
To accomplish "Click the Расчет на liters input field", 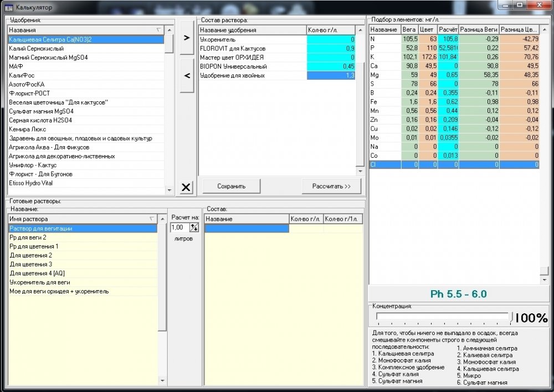I will pos(180,228).
